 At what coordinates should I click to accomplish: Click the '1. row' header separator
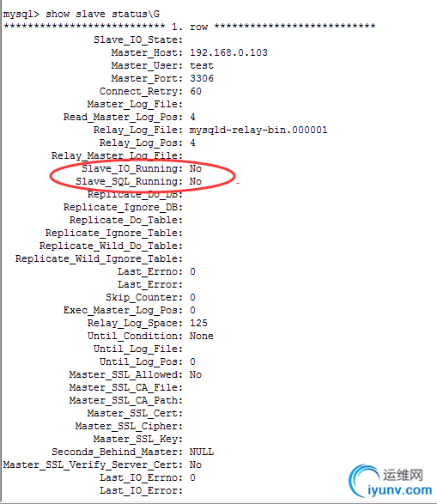pos(189,27)
